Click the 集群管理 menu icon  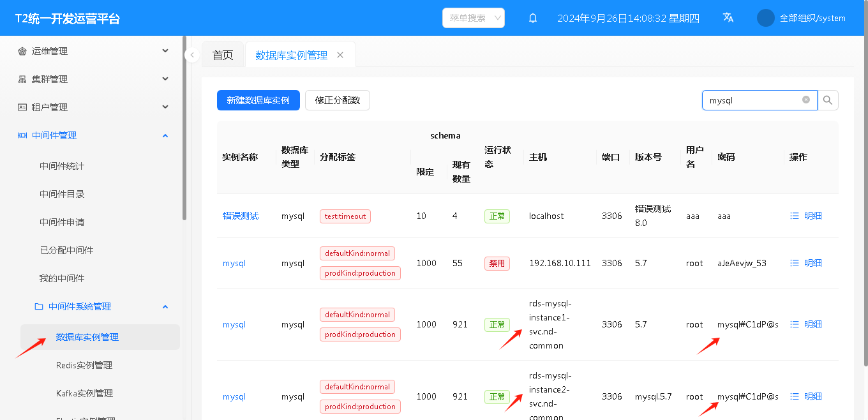coord(22,79)
